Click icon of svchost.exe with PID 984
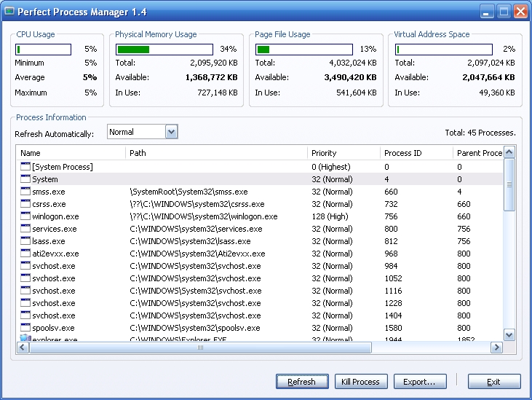 (x=25, y=265)
